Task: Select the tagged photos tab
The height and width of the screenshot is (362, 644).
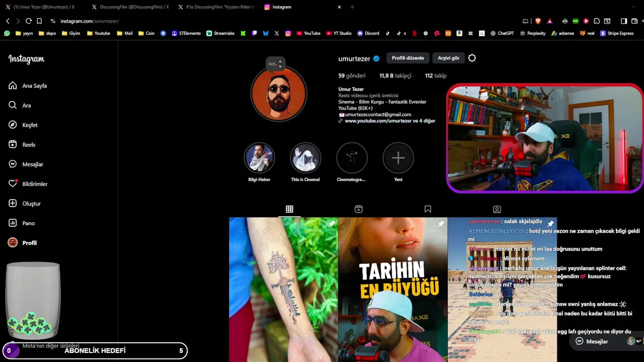Action: [497, 209]
